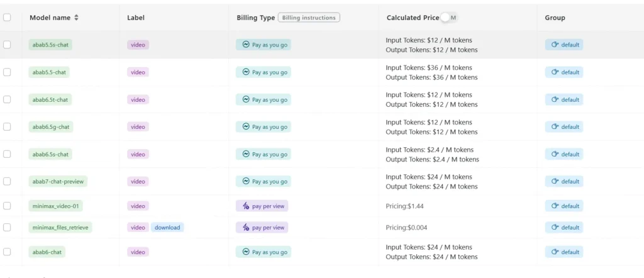
Task: Click the abab5.5s-chat model name tag
Action: click(50, 45)
